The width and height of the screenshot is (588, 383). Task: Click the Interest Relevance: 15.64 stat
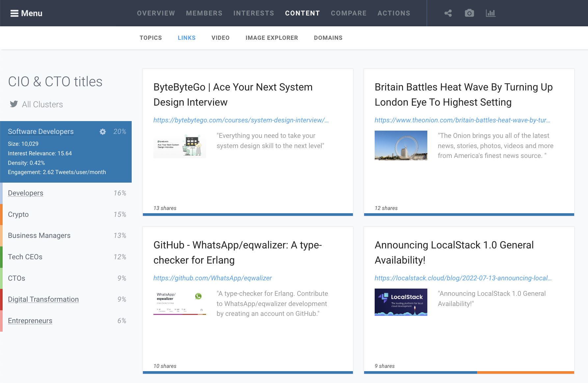(40, 153)
